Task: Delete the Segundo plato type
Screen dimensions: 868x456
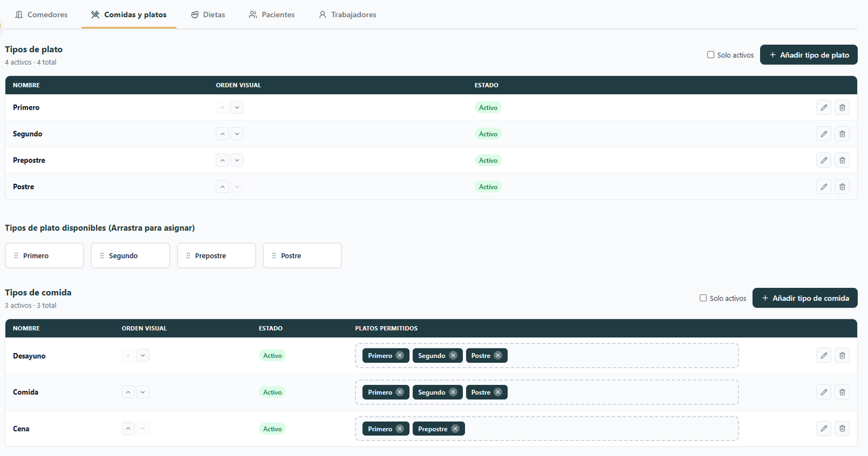Action: click(x=842, y=134)
